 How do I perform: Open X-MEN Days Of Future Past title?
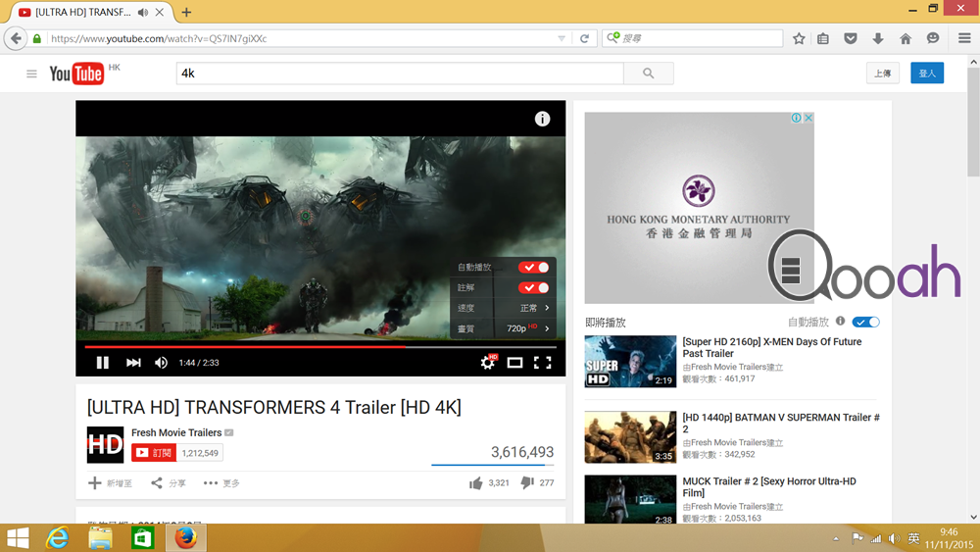pyautogui.click(x=772, y=348)
